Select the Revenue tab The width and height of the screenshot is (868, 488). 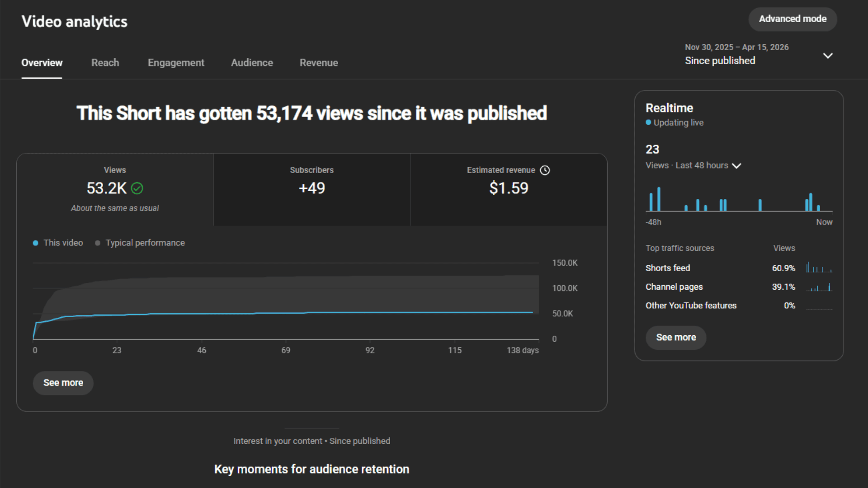319,63
